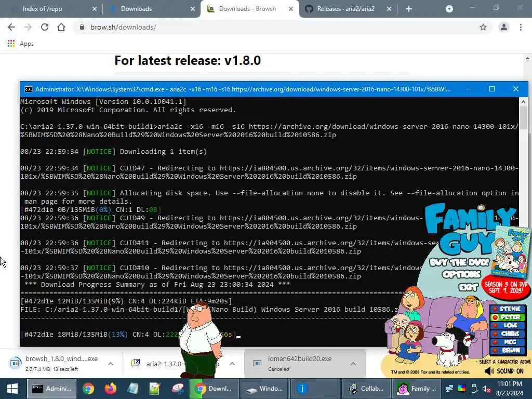
Task: Go back to the previous page in Chrome
Action: pyautogui.click(x=11, y=27)
